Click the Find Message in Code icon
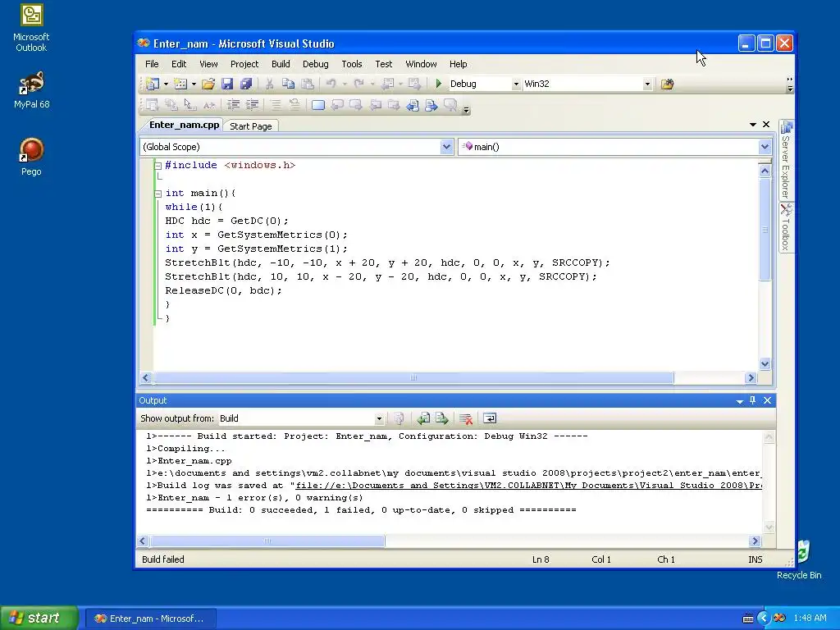The width and height of the screenshot is (840, 630). [x=399, y=418]
